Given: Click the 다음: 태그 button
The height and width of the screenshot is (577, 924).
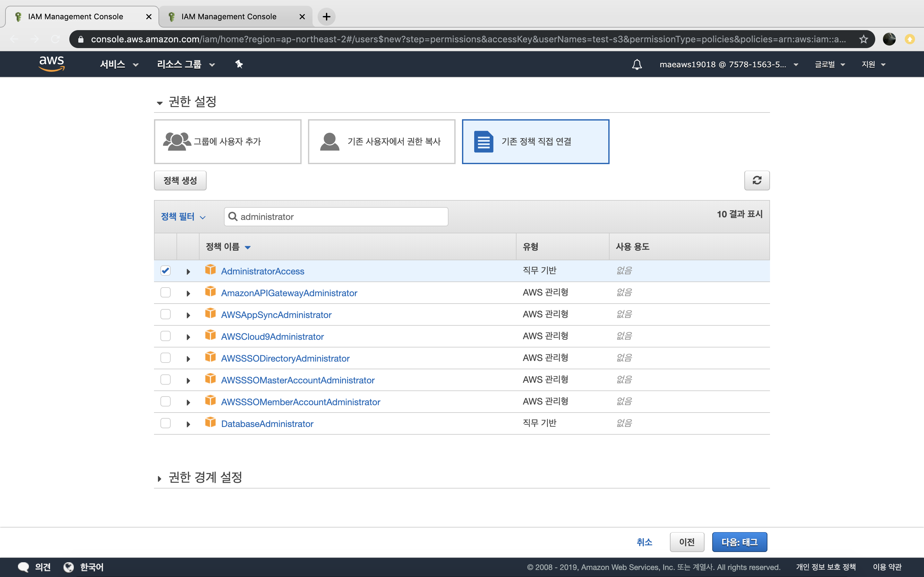Looking at the screenshot, I should pyautogui.click(x=739, y=542).
